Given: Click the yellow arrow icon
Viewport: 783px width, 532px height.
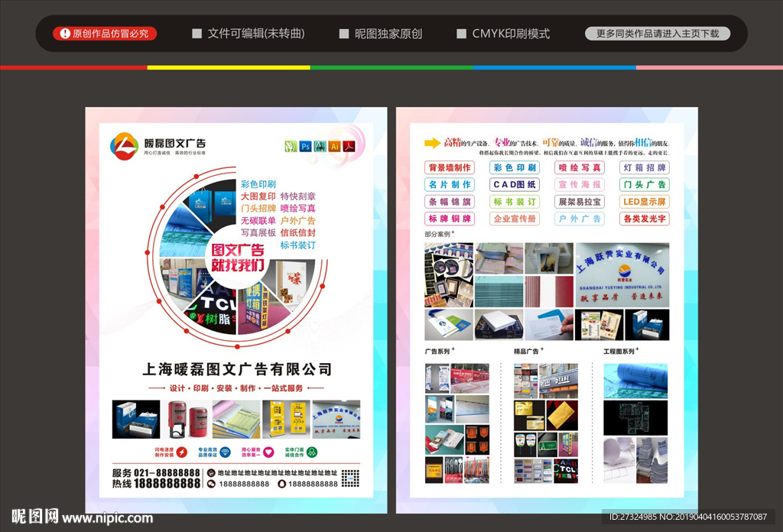Looking at the screenshot, I should [x=432, y=143].
